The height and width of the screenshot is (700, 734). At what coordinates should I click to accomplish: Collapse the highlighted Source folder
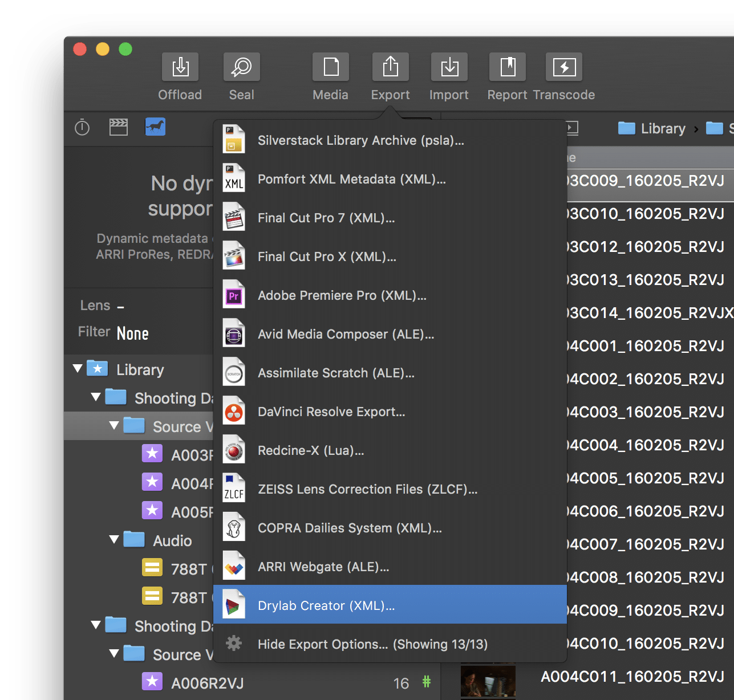pos(114,426)
